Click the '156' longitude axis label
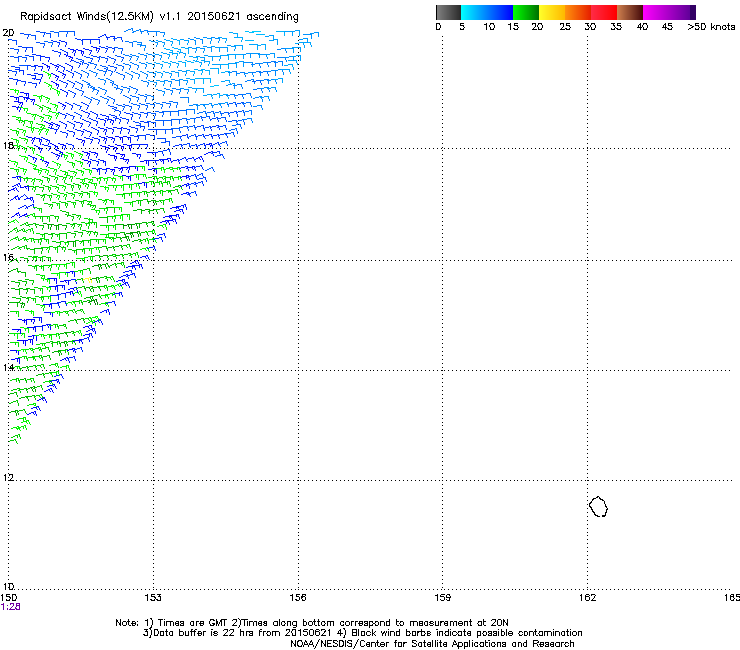 [x=298, y=598]
